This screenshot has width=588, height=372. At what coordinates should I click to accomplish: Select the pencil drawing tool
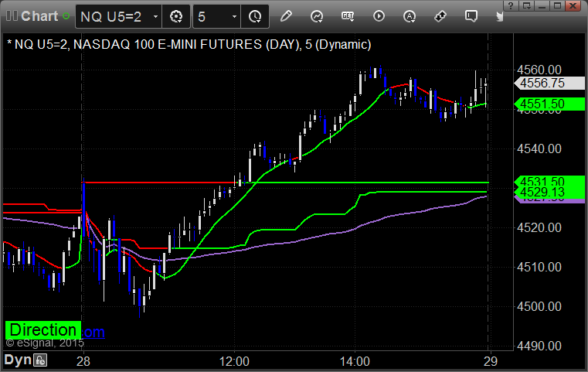pos(286,16)
